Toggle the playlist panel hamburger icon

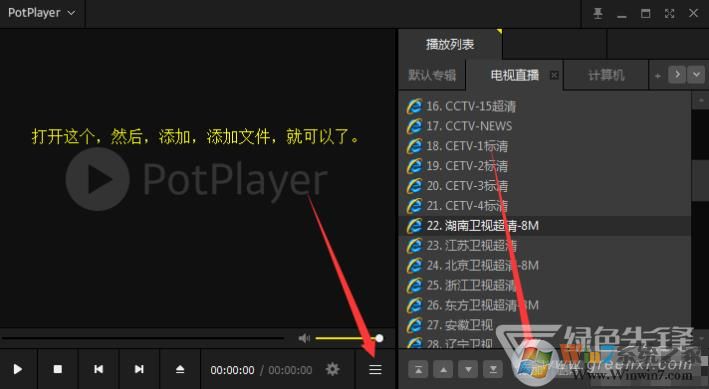pos(375,369)
